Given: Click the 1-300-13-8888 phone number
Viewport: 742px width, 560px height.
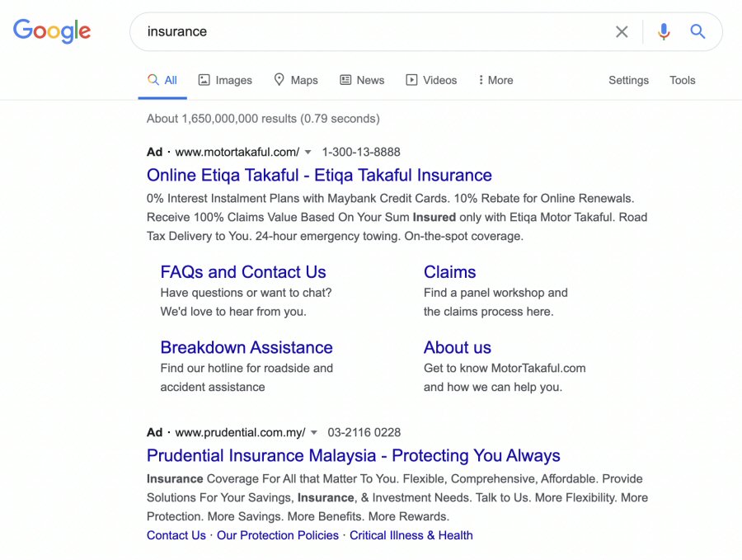Looking at the screenshot, I should click(361, 152).
